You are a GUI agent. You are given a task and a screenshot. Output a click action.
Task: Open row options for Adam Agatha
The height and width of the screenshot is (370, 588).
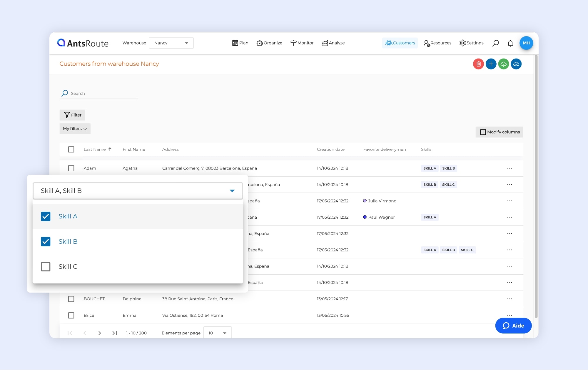pyautogui.click(x=510, y=168)
